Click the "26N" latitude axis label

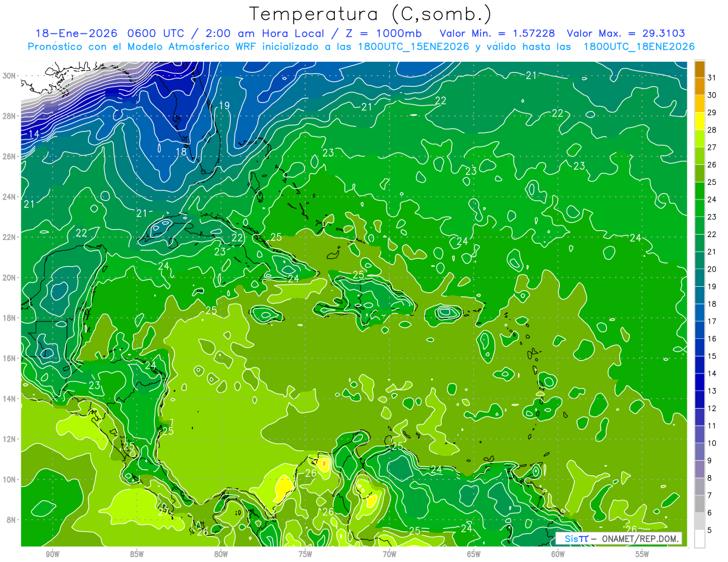point(10,156)
